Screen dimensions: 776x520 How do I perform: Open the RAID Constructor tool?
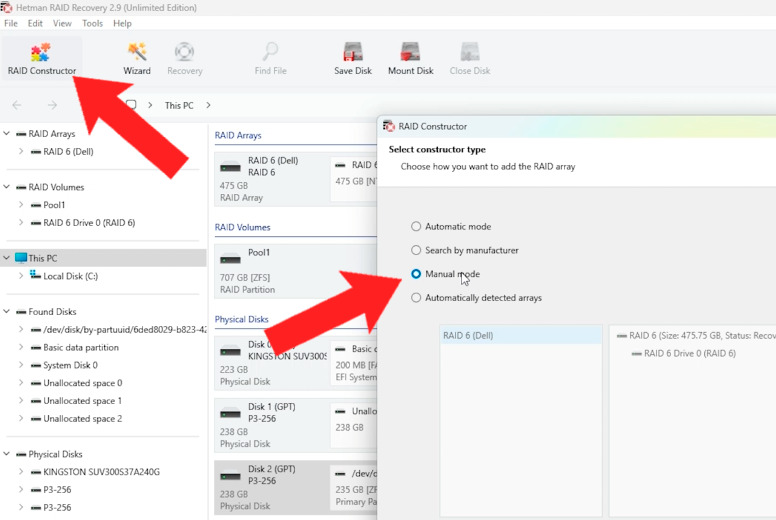pyautogui.click(x=42, y=59)
